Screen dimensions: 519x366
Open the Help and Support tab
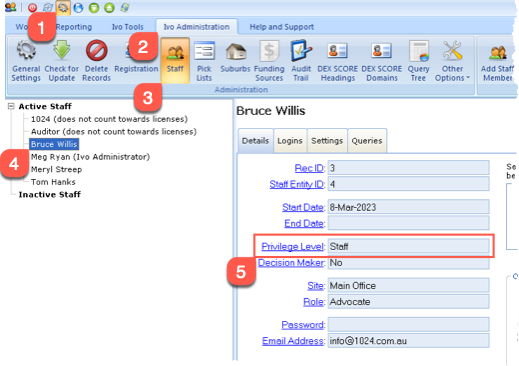282,27
